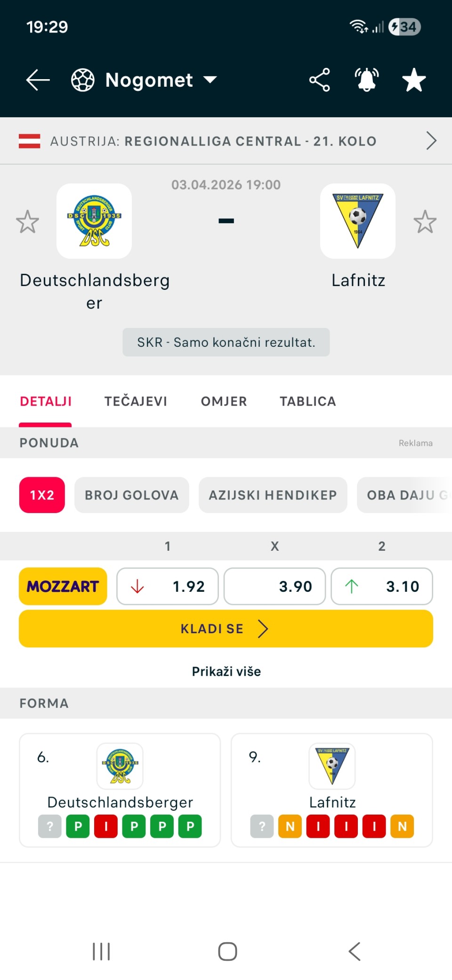Screen dimensions: 452x980
Task: Favorite the Lafnitz team star
Action: [425, 221]
